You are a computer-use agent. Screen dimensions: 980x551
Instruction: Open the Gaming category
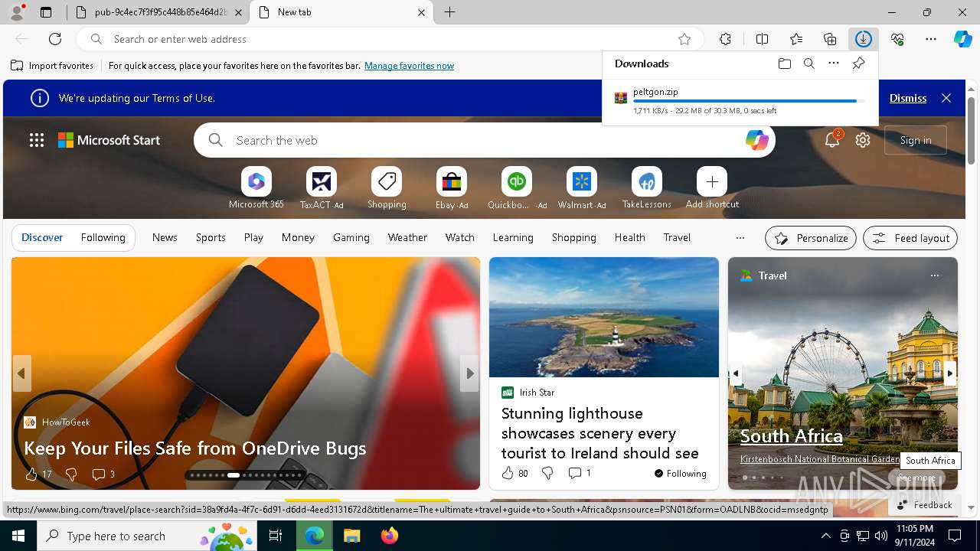[351, 238]
